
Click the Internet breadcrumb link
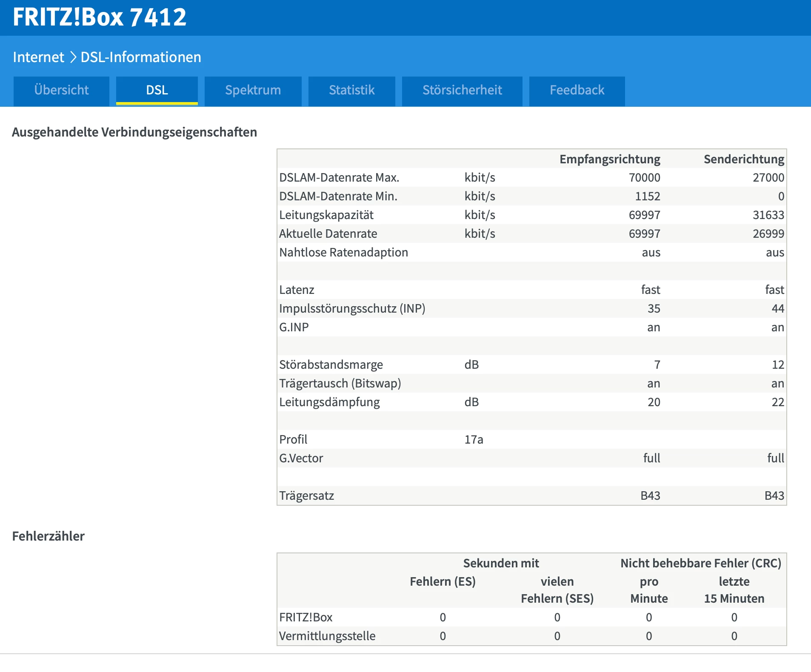38,57
